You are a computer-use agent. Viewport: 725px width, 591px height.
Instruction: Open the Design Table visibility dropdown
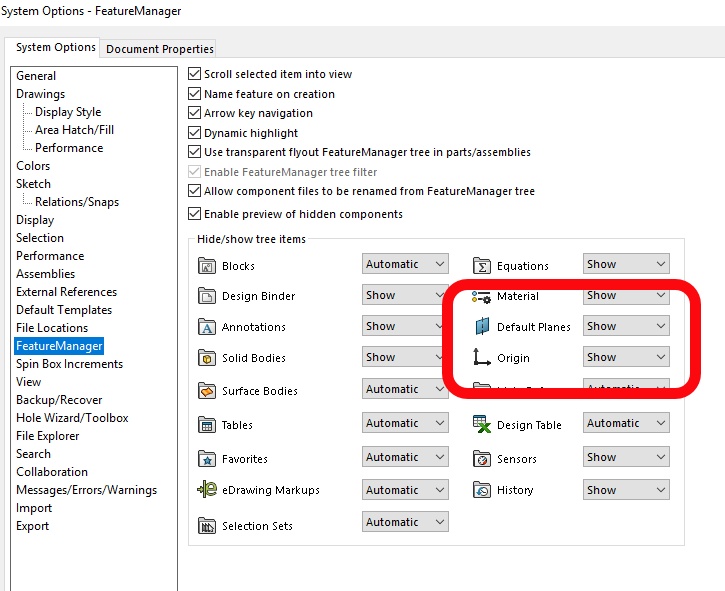coord(626,423)
